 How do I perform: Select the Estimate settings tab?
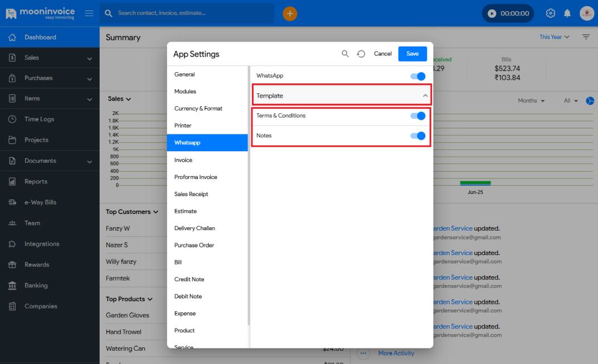click(x=207, y=211)
